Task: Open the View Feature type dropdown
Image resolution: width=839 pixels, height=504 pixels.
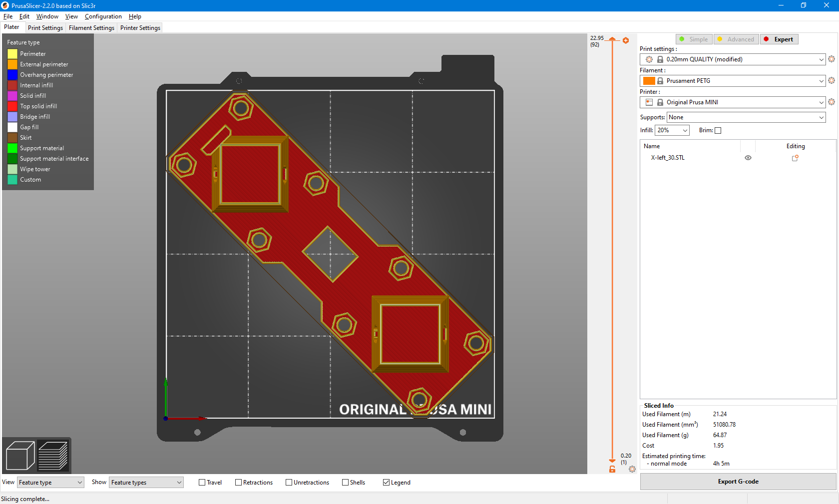Action: [50, 483]
